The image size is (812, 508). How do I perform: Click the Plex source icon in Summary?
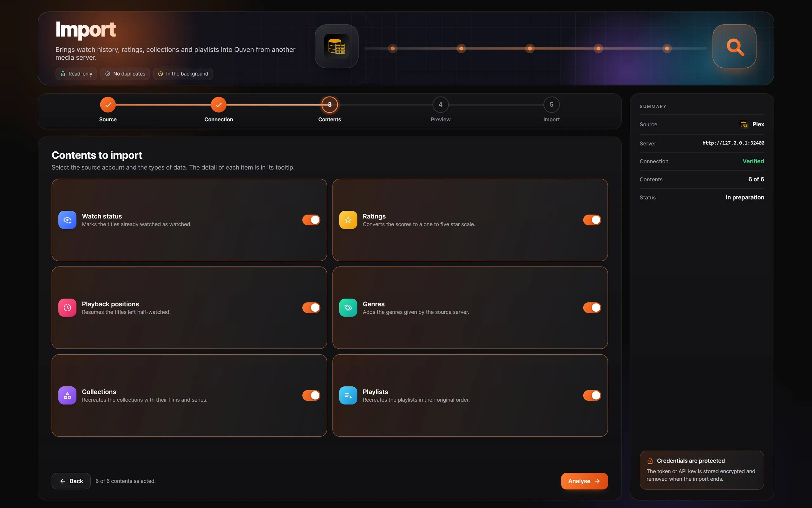(x=744, y=124)
